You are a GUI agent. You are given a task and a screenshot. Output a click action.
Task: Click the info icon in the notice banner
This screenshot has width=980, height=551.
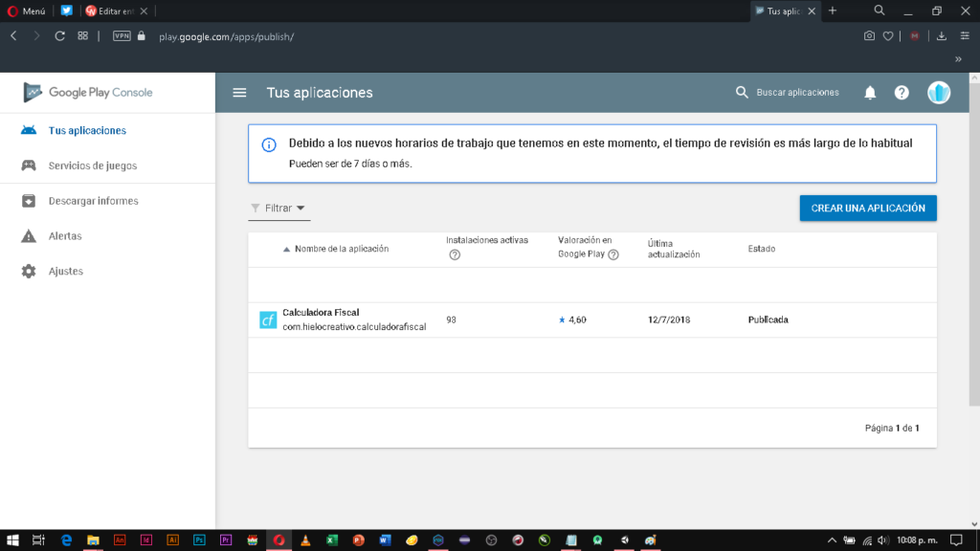269,145
